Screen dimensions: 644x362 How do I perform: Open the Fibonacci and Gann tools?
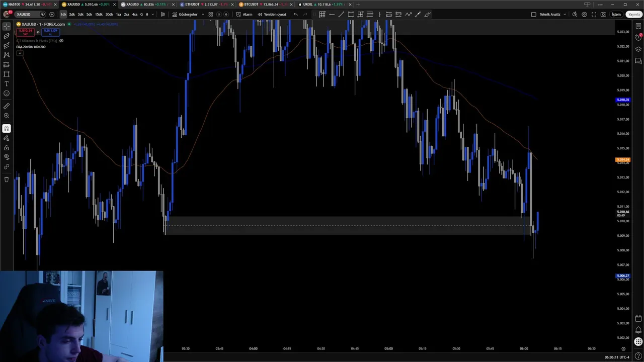(7, 45)
